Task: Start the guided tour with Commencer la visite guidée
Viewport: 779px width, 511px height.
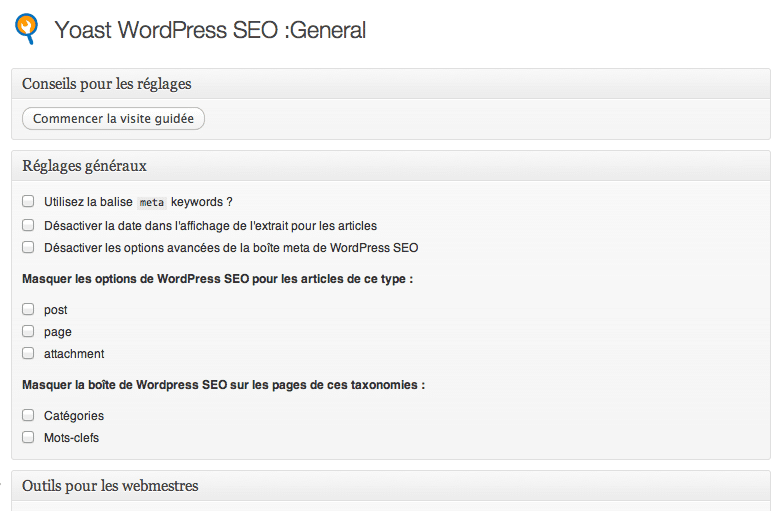Action: click(x=113, y=119)
